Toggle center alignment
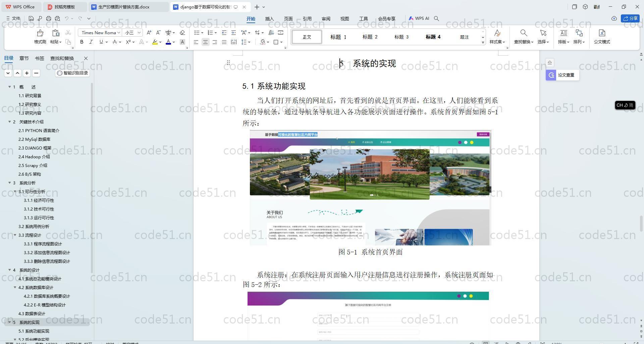The image size is (644, 344). click(x=205, y=42)
